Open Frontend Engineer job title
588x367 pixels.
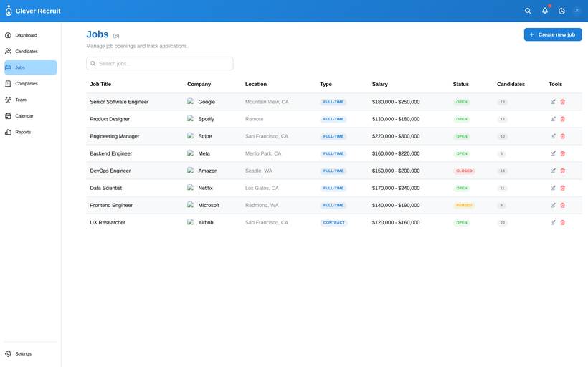coord(111,205)
